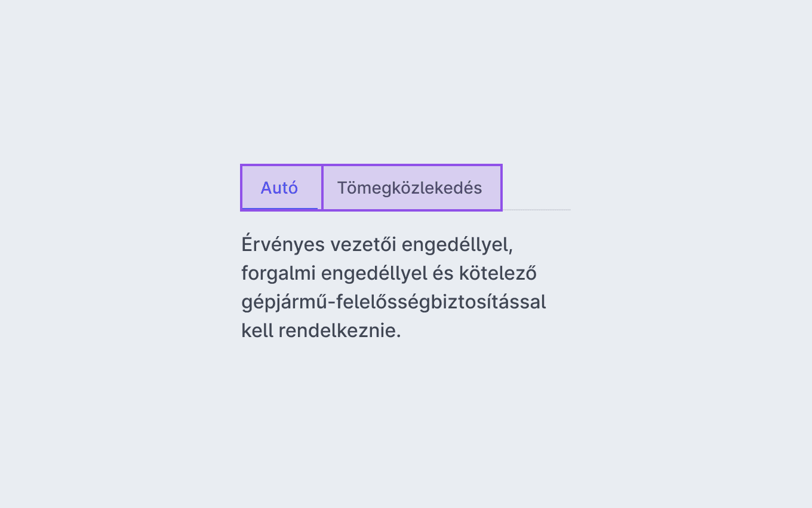
Task: Click the gépjármű-felelősségbiztosítással word
Action: (x=393, y=302)
